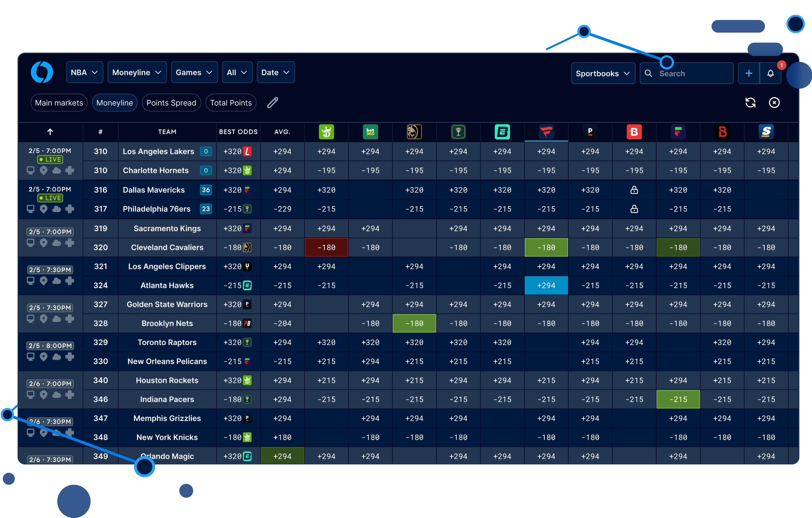The image size is (812, 518).
Task: Select the black P sportsbook column header
Action: pos(590,132)
